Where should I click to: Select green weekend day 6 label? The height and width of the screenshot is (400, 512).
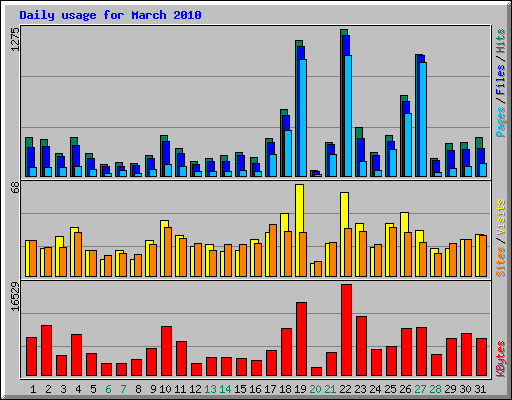click(108, 389)
